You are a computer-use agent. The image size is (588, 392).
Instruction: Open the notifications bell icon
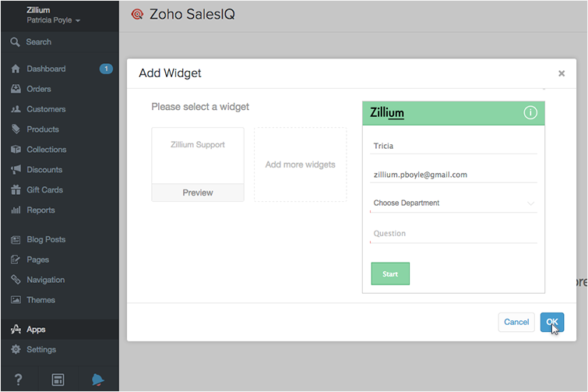tap(97, 380)
